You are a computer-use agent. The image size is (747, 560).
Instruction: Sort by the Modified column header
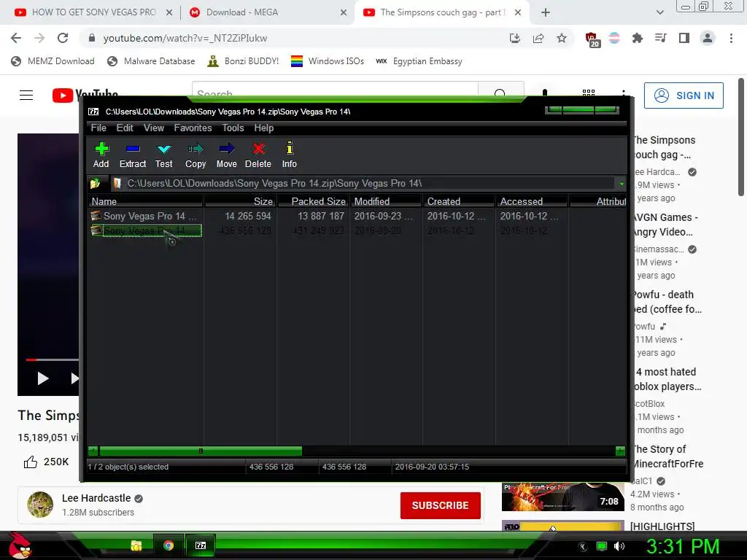pos(387,201)
